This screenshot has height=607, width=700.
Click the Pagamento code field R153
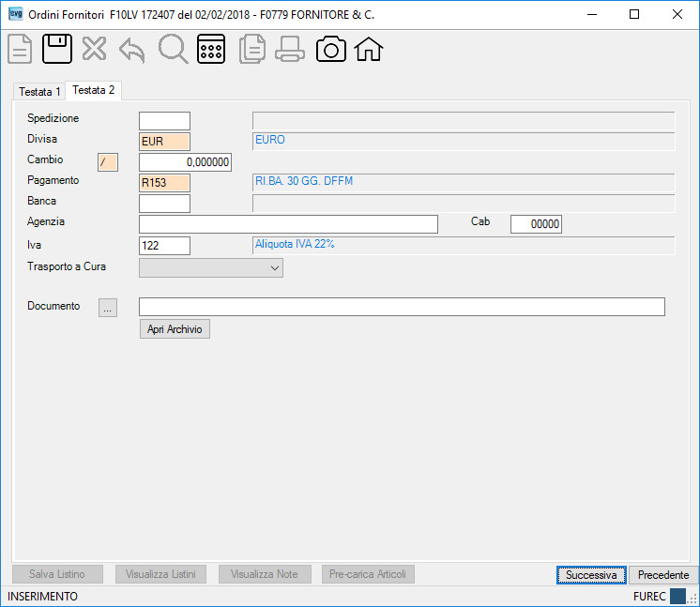coord(164,183)
